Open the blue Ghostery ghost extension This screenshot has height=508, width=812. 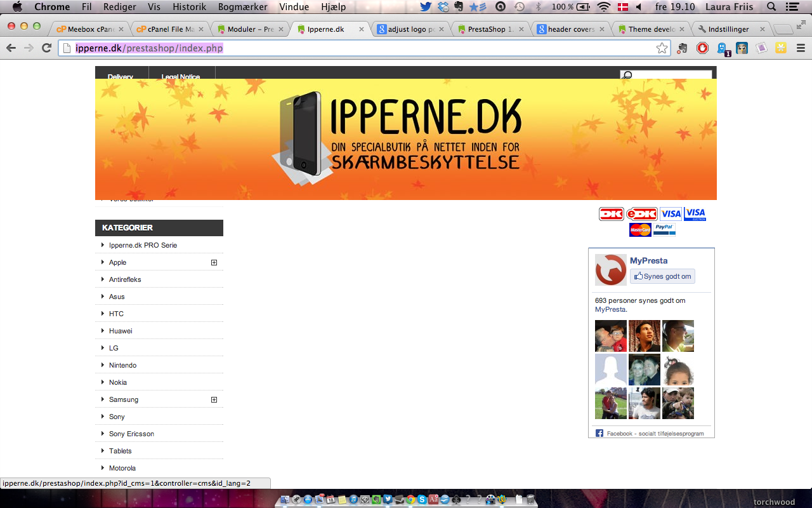722,48
